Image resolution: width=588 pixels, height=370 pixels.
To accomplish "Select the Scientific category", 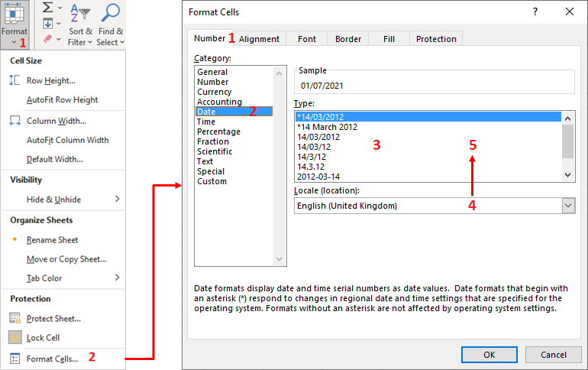I will [x=215, y=151].
